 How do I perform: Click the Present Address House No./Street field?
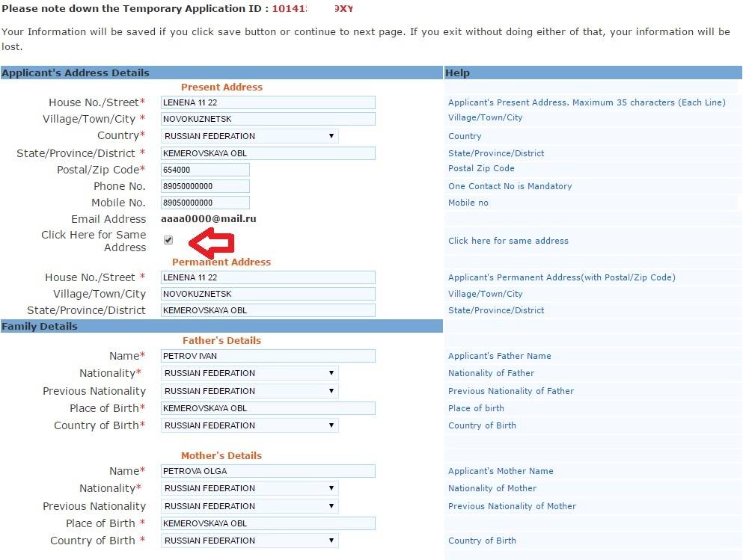(x=267, y=102)
